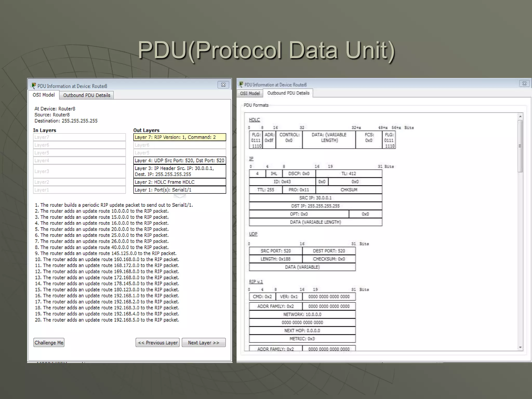The width and height of the screenshot is (532, 399).
Task: Click In Layers Layer1 box
Action: 79,190
